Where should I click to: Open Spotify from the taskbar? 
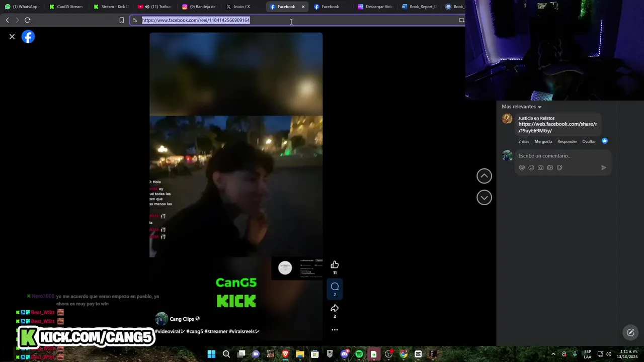pos(359,354)
